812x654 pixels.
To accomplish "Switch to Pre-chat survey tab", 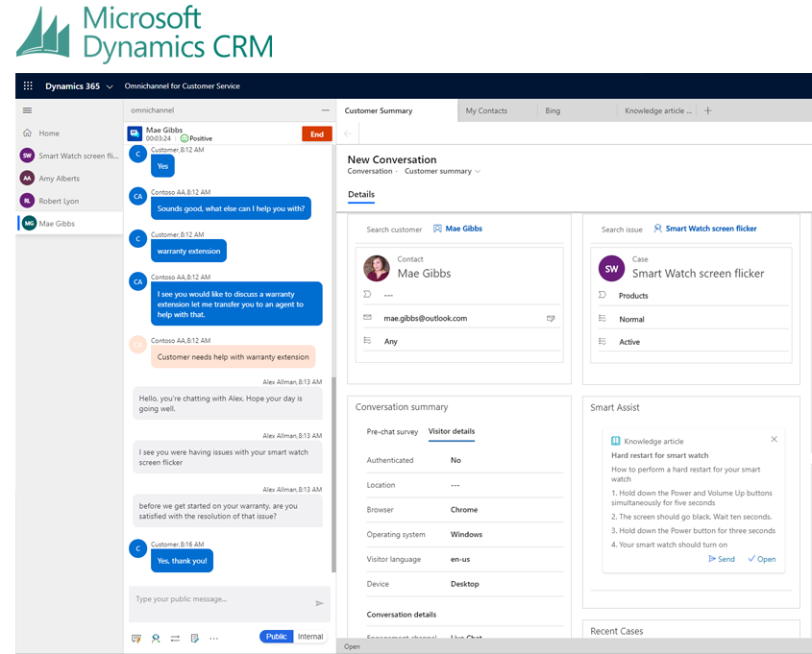I will (392, 431).
